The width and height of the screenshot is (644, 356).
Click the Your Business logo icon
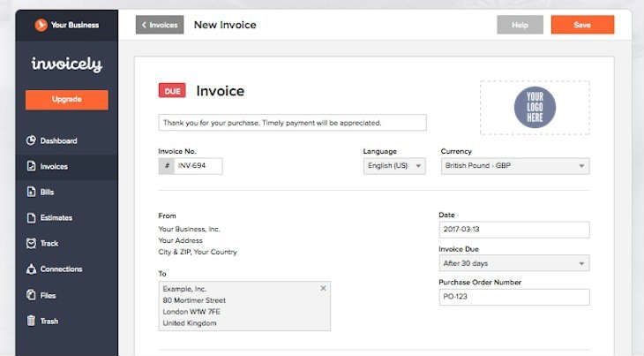tap(41, 25)
